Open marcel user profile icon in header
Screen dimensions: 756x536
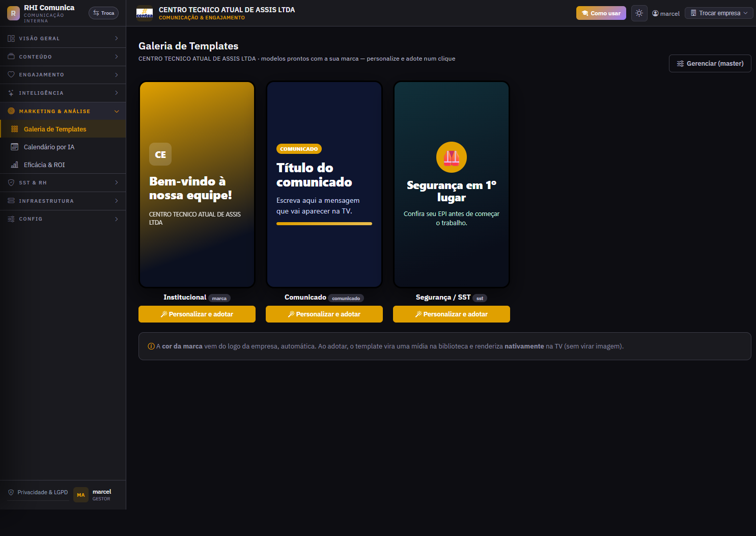pos(655,13)
